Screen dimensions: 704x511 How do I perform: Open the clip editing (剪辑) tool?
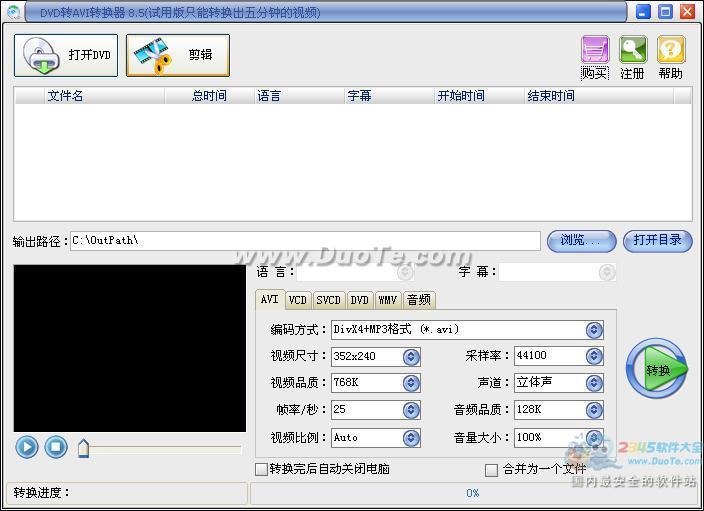177,55
